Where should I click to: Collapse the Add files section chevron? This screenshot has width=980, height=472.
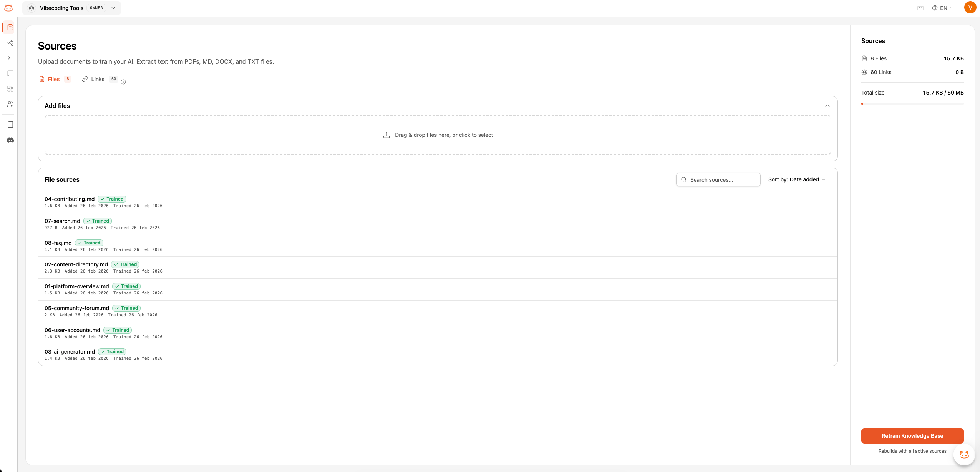(x=827, y=106)
